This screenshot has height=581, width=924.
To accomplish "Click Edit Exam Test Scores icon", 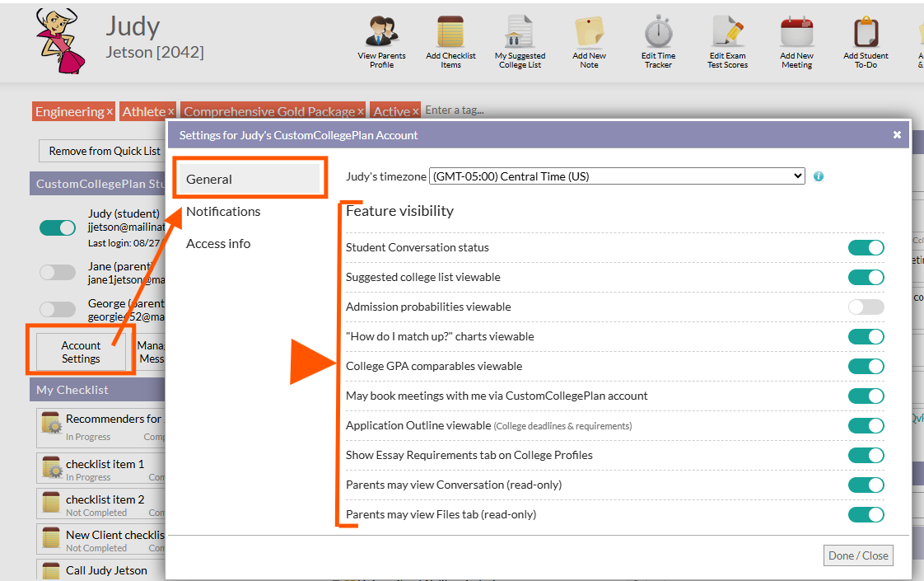I will (728, 32).
